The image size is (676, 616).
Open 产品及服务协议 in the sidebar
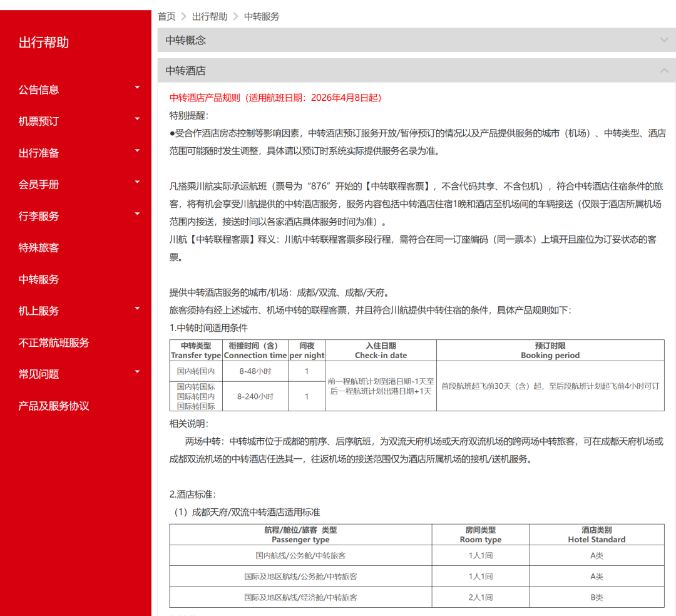pos(54,406)
